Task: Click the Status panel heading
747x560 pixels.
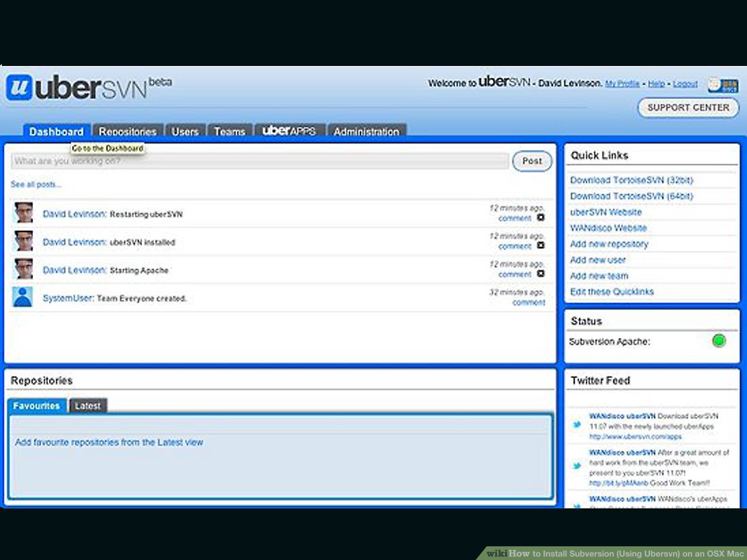Action: point(586,321)
